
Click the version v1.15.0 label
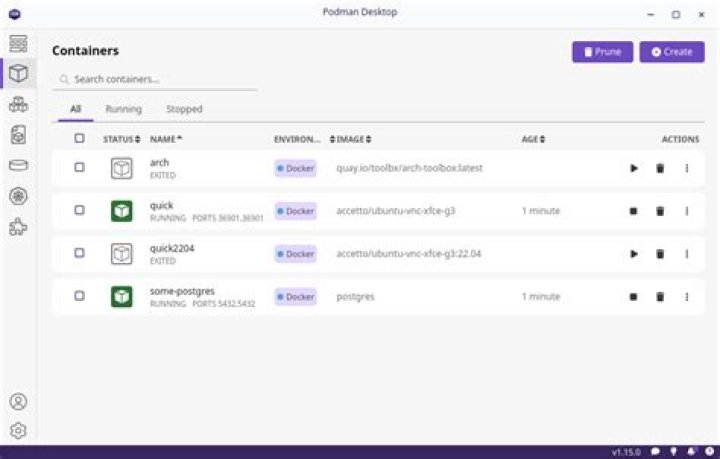point(626,452)
